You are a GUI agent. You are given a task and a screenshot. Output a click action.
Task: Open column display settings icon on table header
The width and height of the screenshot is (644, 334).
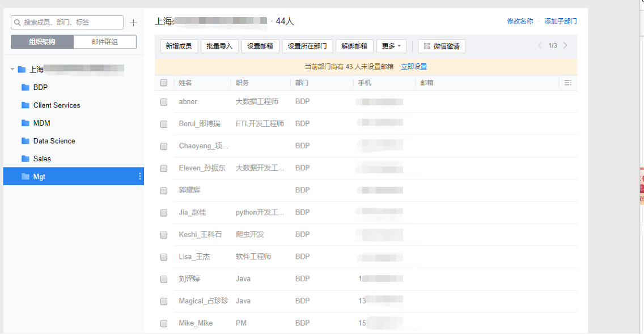point(567,83)
